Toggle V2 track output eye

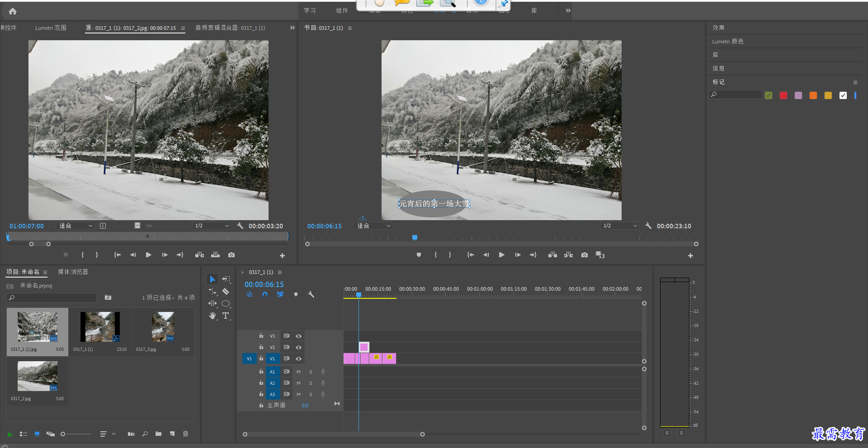(298, 347)
